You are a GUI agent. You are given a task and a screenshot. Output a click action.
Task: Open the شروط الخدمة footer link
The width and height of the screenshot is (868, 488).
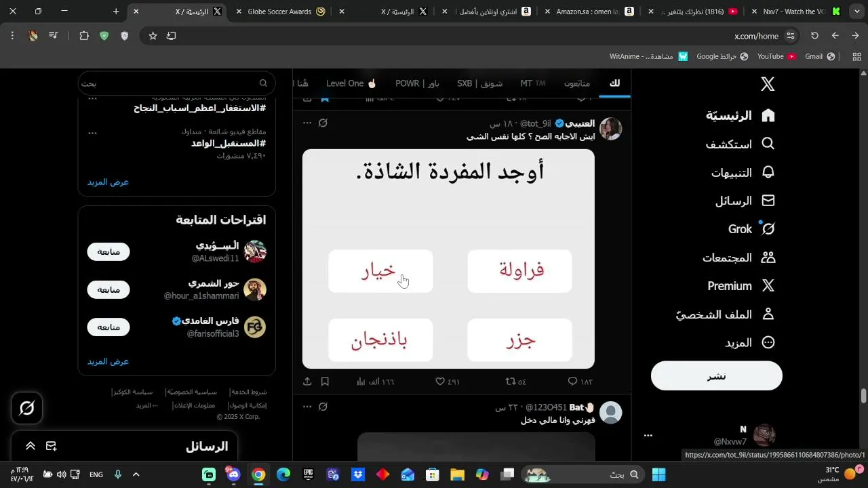click(248, 392)
